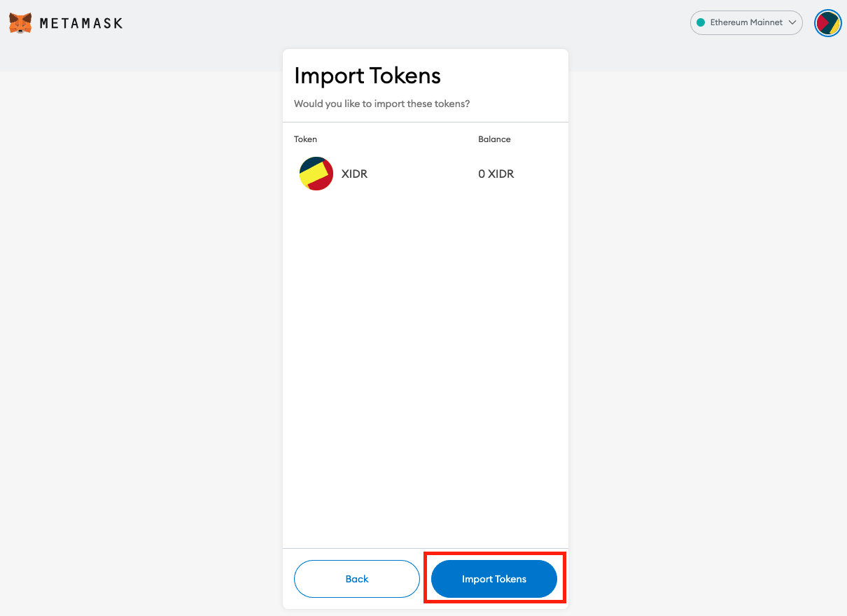Click the gray background right of dialog
Image resolution: width=847 pixels, height=616 pixels.
pyautogui.click(x=707, y=343)
